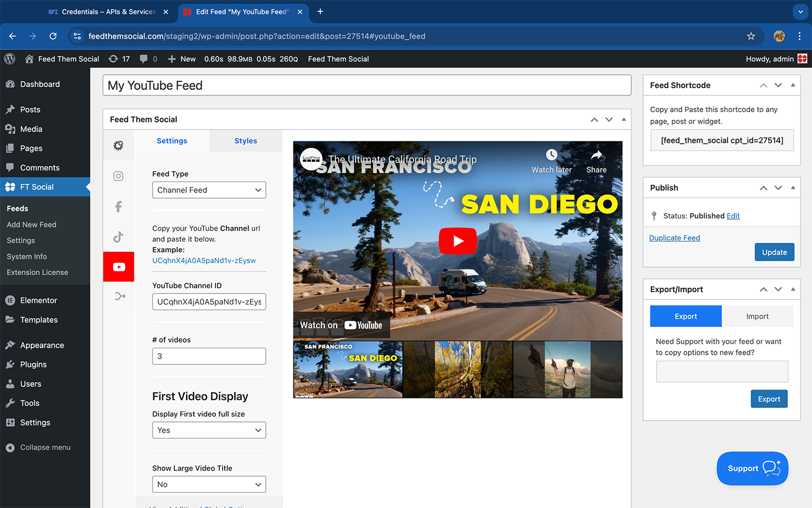Toggle the Publish panel collapse triangle

point(793,187)
